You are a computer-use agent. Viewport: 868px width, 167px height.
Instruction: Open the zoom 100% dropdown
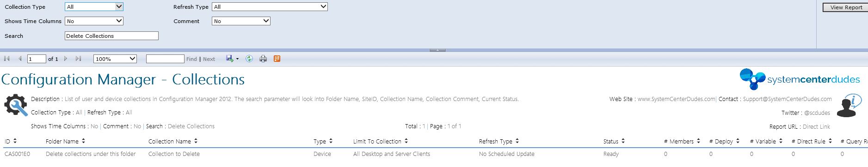point(115,59)
